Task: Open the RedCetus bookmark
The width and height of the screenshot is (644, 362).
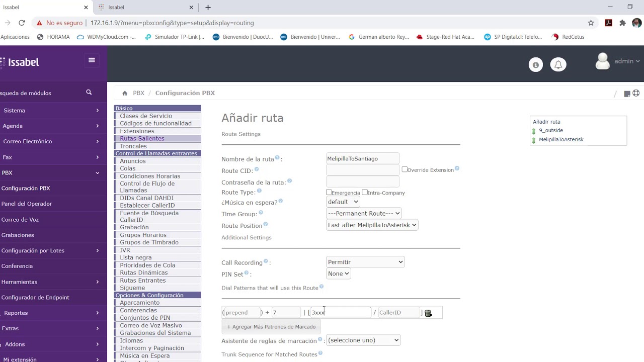Action: 568,37
